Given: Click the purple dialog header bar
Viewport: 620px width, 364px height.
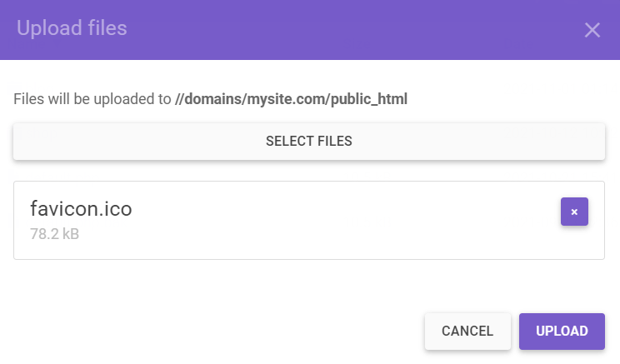Looking at the screenshot, I should click(x=333, y=30).
